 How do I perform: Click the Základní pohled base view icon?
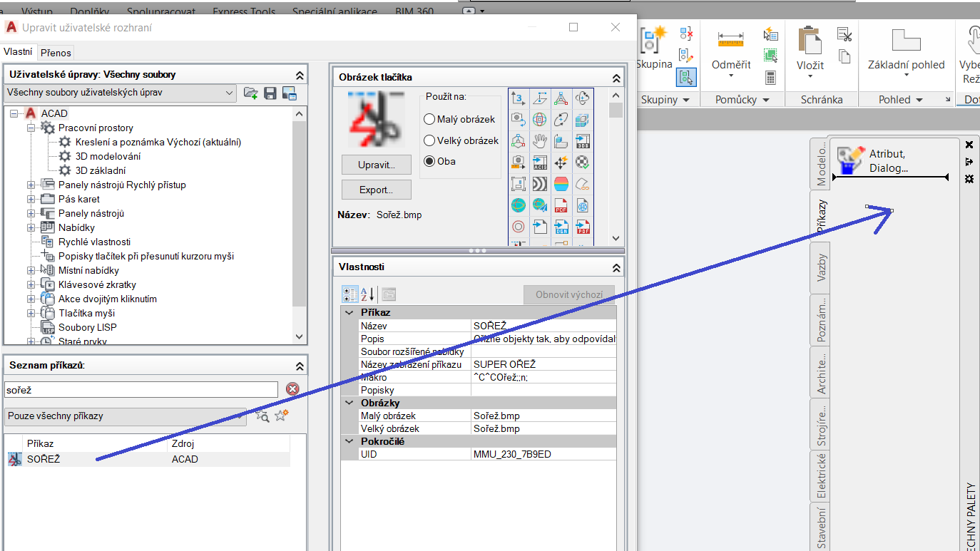coord(907,41)
